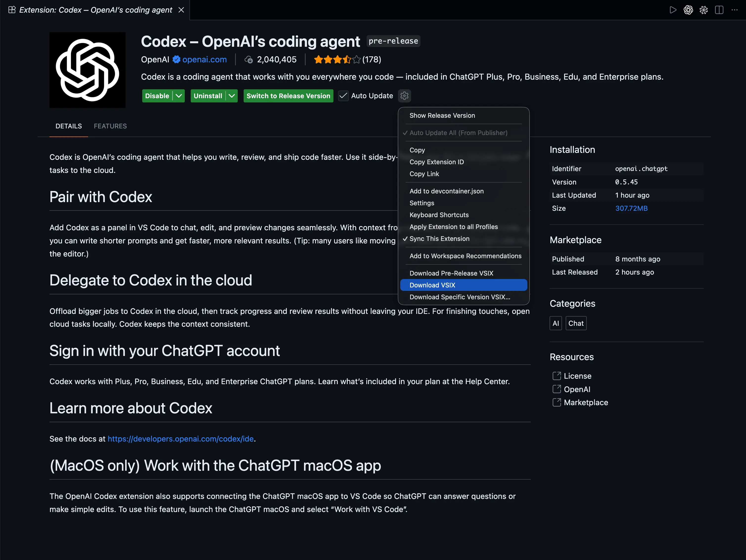Open the Uninstall button dropdown arrow

pos(232,96)
